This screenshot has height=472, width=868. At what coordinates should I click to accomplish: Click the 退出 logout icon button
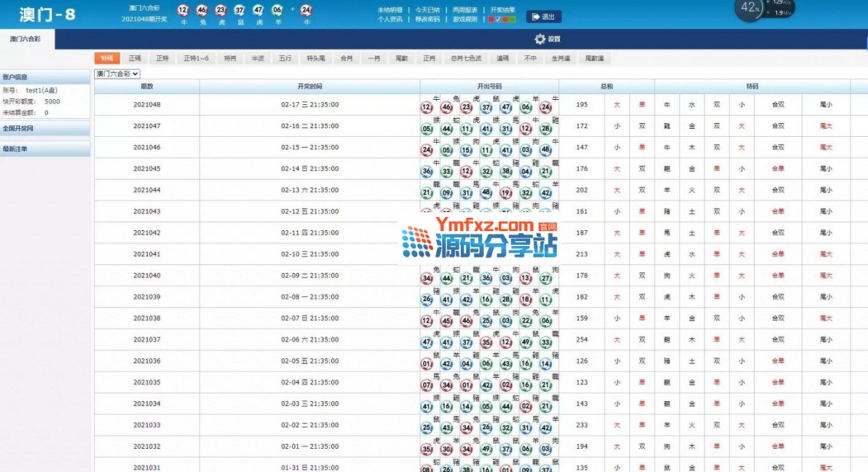point(542,17)
